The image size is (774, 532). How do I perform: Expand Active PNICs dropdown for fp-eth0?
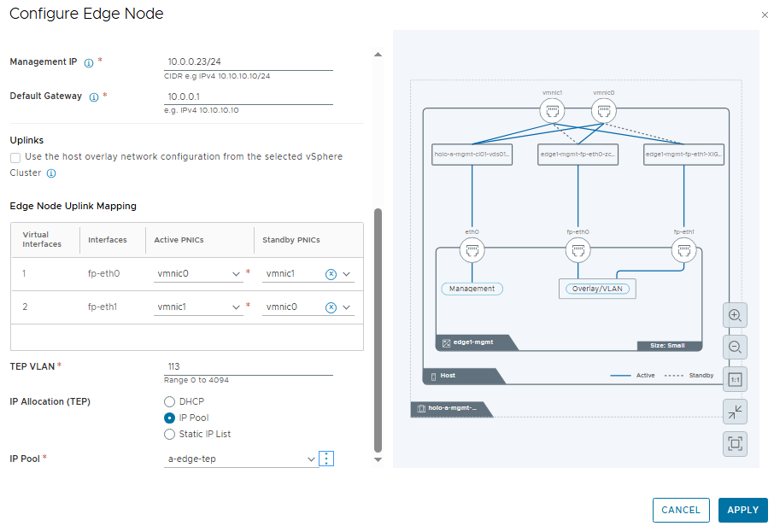click(237, 274)
